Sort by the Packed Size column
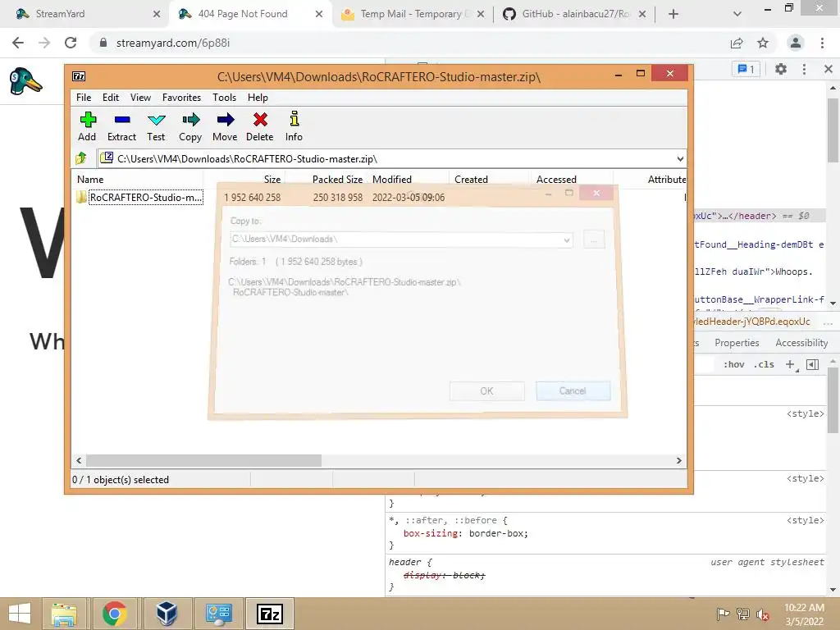Screen dimensions: 840x630 point(326,180)
